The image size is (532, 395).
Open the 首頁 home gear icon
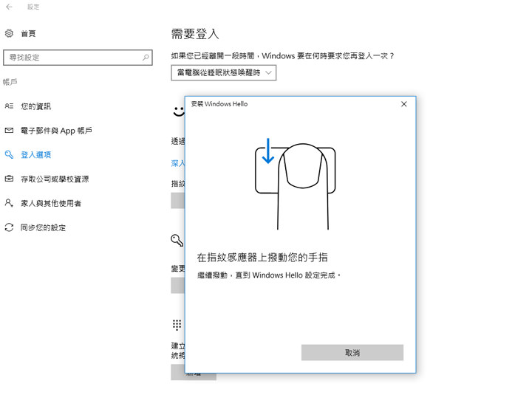tap(9, 33)
